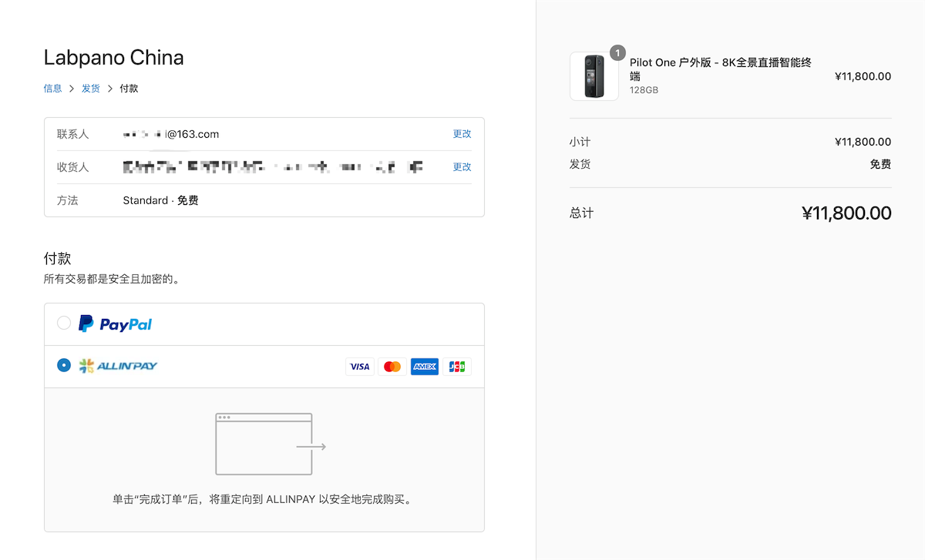Click the Visa card icon
This screenshot has width=925, height=560.
(359, 367)
